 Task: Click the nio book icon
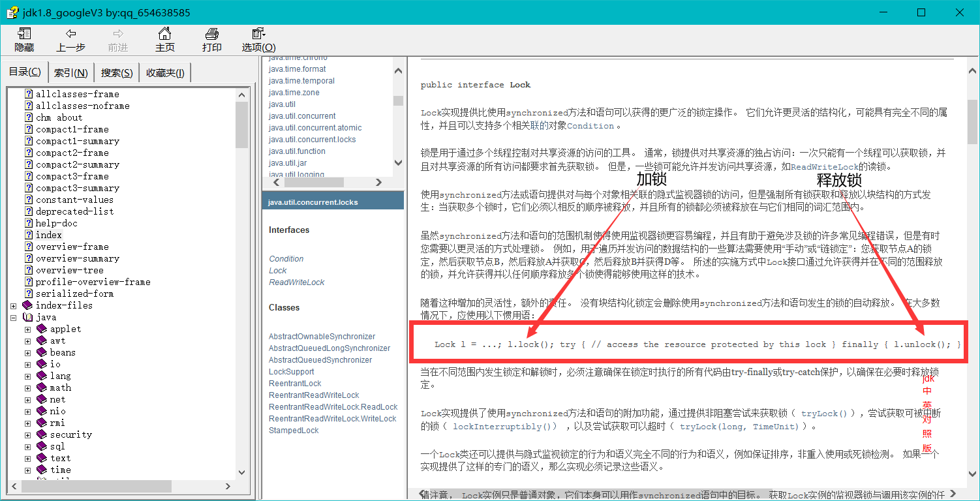coord(42,411)
